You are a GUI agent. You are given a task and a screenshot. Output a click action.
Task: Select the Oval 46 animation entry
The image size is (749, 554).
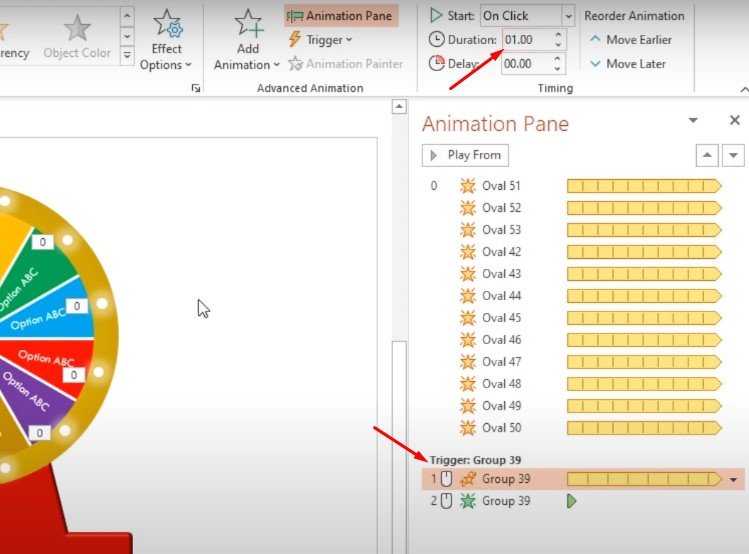point(583,340)
